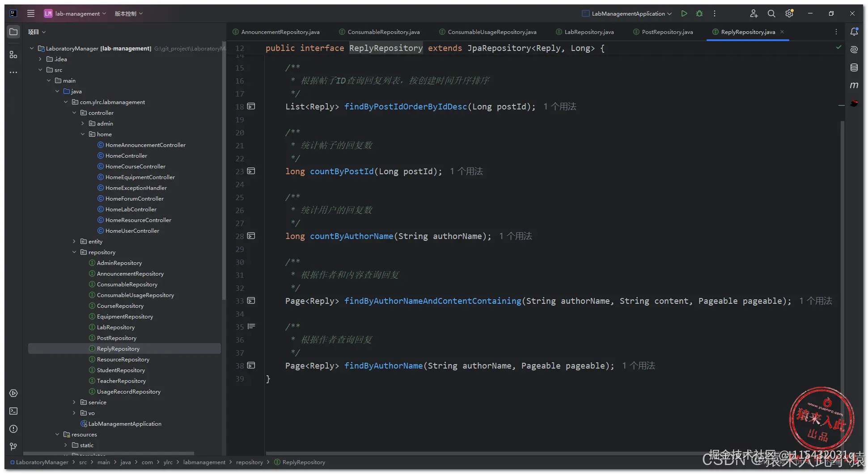Run LabManagementApplication with the play icon

pyautogui.click(x=684, y=13)
